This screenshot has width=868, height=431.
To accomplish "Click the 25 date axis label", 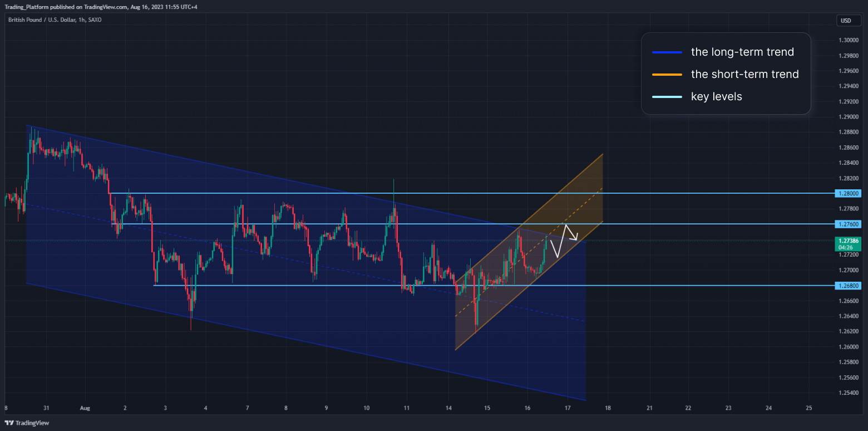I will [808, 408].
